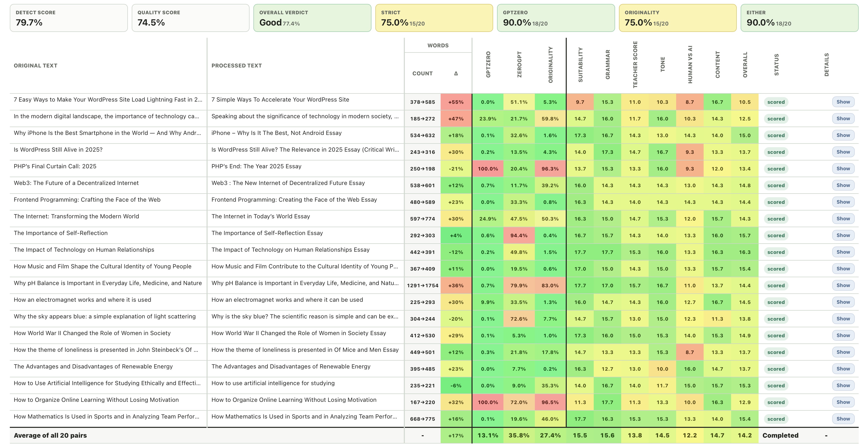Click Show on the PHP's Final Curtain Call row
868x445 pixels.
pyautogui.click(x=843, y=169)
